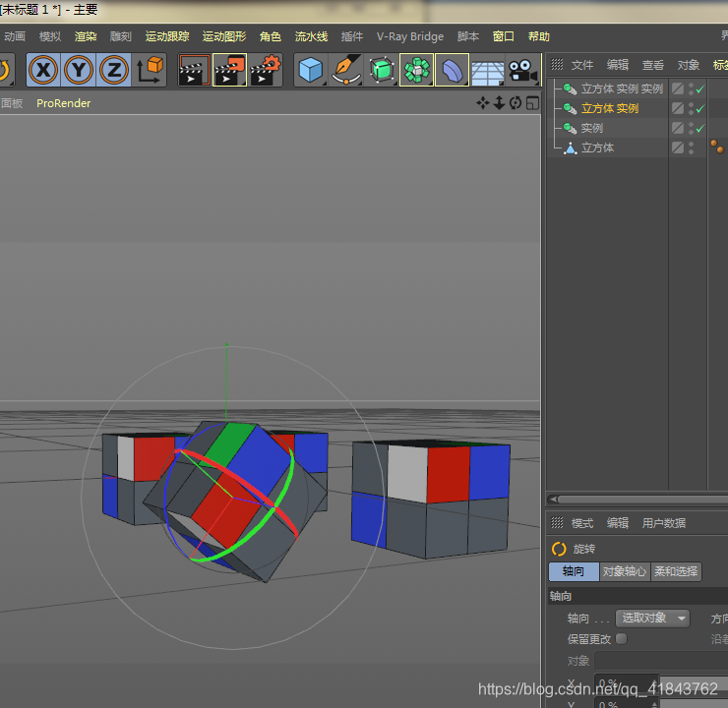
Task: Add a Cube primitive object
Action: click(311, 70)
